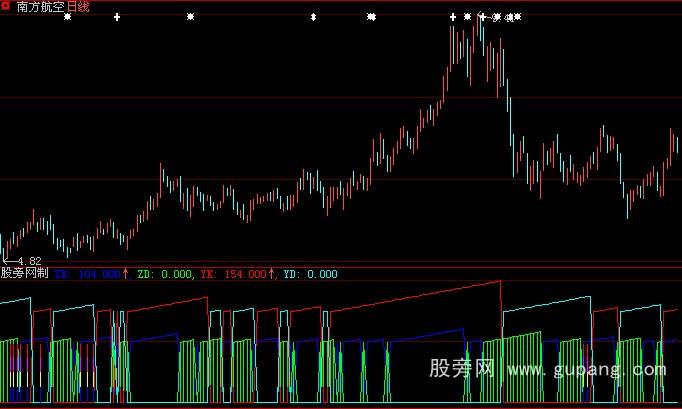This screenshot has width=682, height=409.
Task: Select the red YK: 154.000 readout
Action: coord(233,273)
